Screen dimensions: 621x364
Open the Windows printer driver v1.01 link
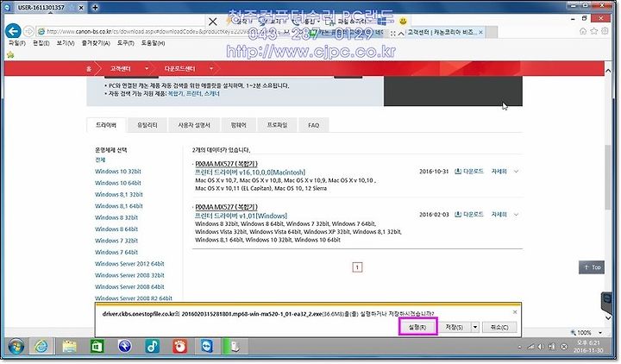[241, 216]
